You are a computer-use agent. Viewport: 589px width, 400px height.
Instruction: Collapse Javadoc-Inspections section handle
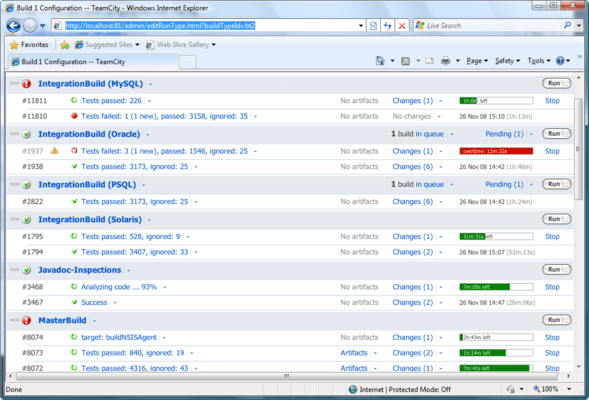coord(14,269)
